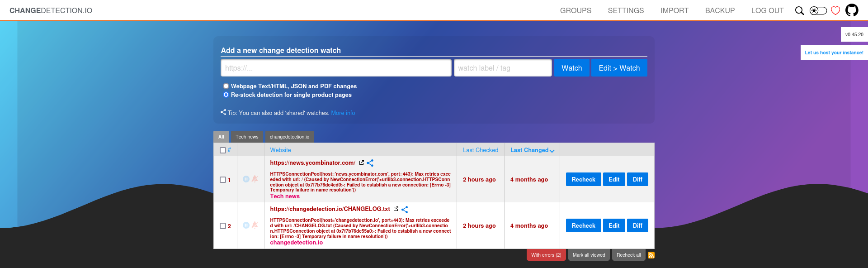Click Mark all viewed button
This screenshot has height=268, width=868.
tap(589, 255)
